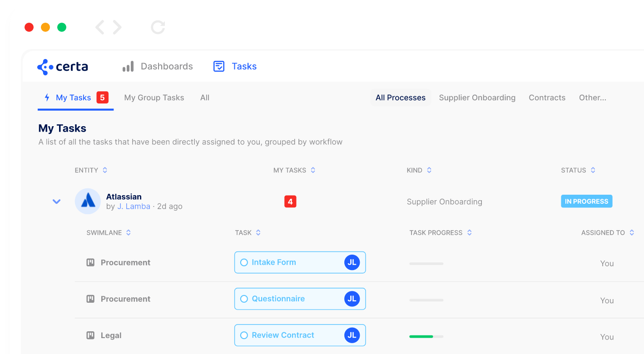Click the JL avatar on Intake Form
Screen dimensions: 644x354
[352, 262]
